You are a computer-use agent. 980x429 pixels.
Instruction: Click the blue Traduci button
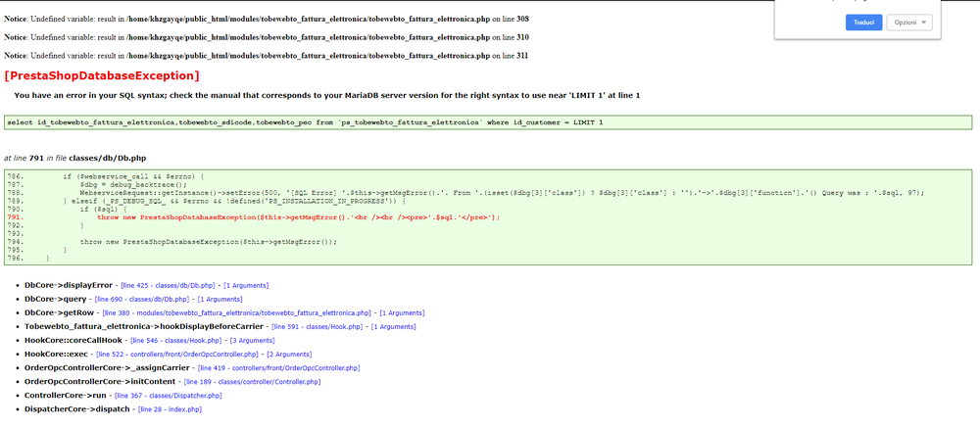click(863, 23)
